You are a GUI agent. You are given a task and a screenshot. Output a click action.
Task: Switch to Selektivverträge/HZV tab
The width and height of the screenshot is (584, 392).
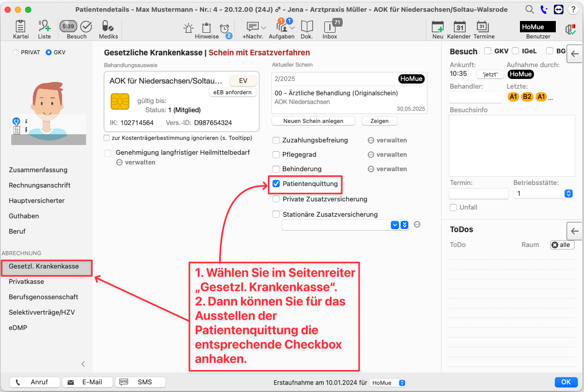click(41, 312)
